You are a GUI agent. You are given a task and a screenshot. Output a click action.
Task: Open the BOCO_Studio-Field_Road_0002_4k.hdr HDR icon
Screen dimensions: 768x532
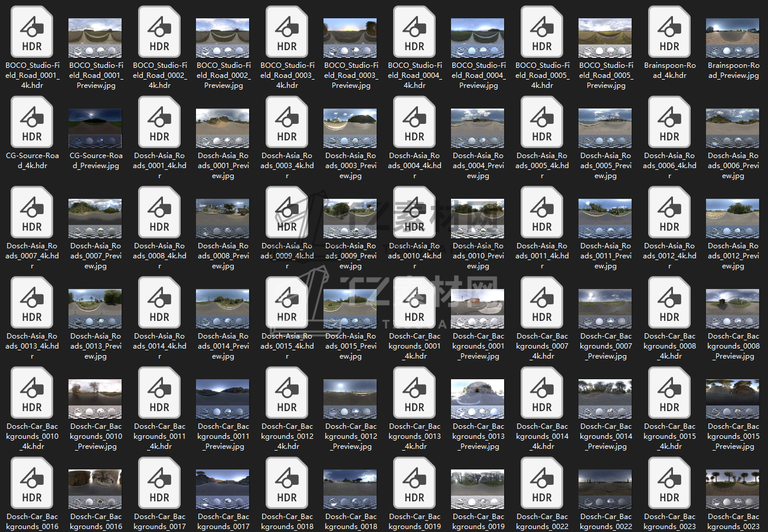(x=159, y=32)
